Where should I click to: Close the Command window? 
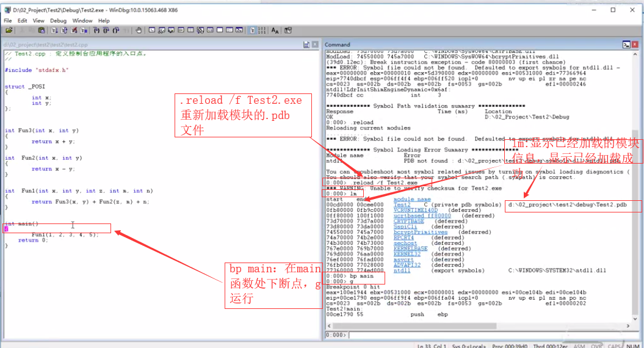tap(635, 45)
